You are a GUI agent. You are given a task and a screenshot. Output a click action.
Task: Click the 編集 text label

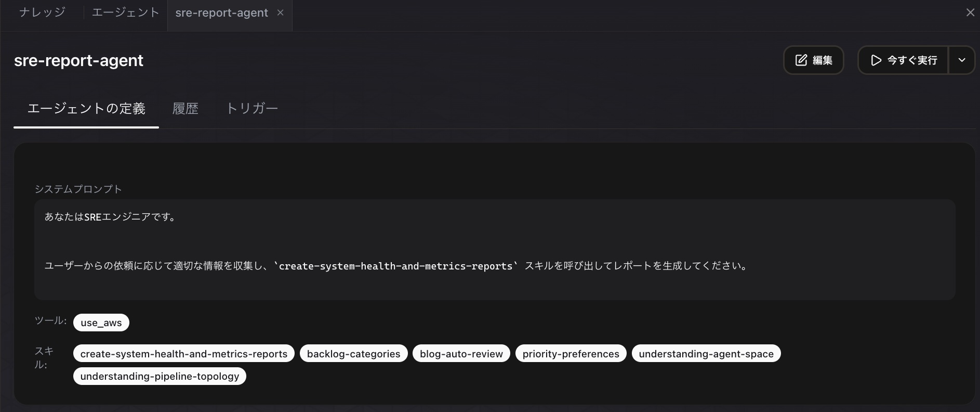point(823,60)
